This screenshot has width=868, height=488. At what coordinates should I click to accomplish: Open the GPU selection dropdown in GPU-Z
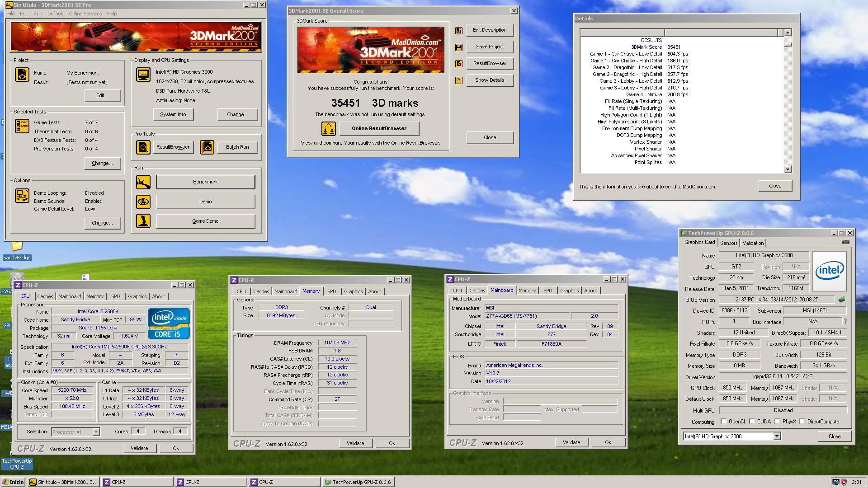pyautogui.click(x=776, y=436)
